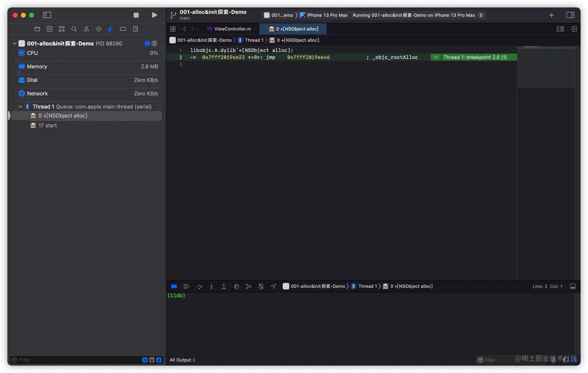Click the blue process view options icon
Screen dimensions: 588x373
pos(147,44)
